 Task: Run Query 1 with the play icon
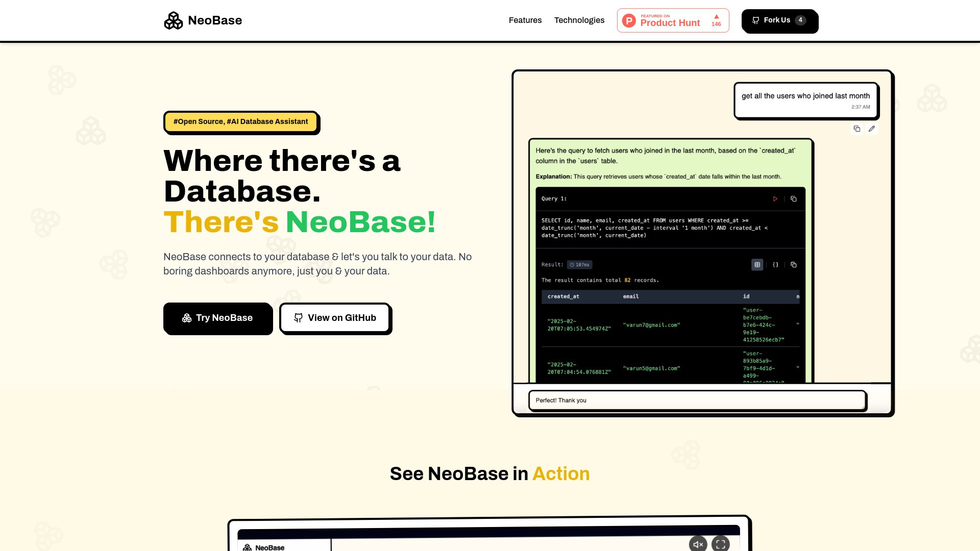[775, 198]
